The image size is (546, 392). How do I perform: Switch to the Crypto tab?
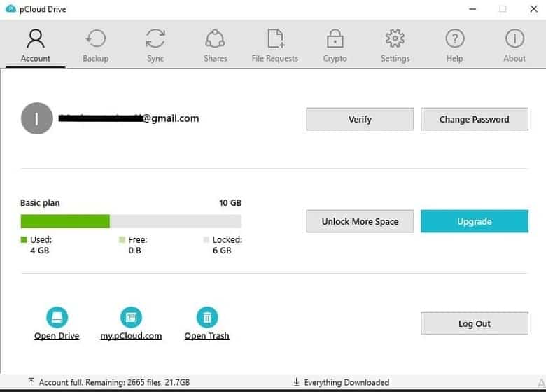(x=335, y=45)
